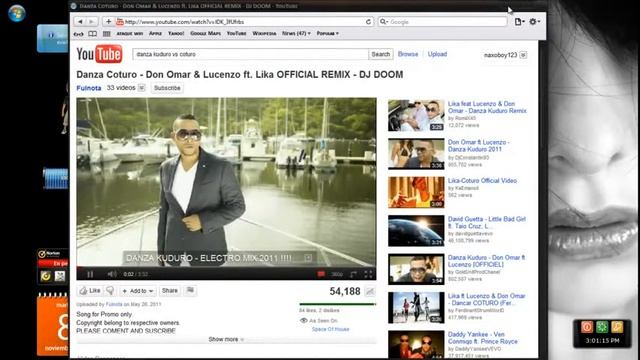Open the Space Of House link

[330, 329]
